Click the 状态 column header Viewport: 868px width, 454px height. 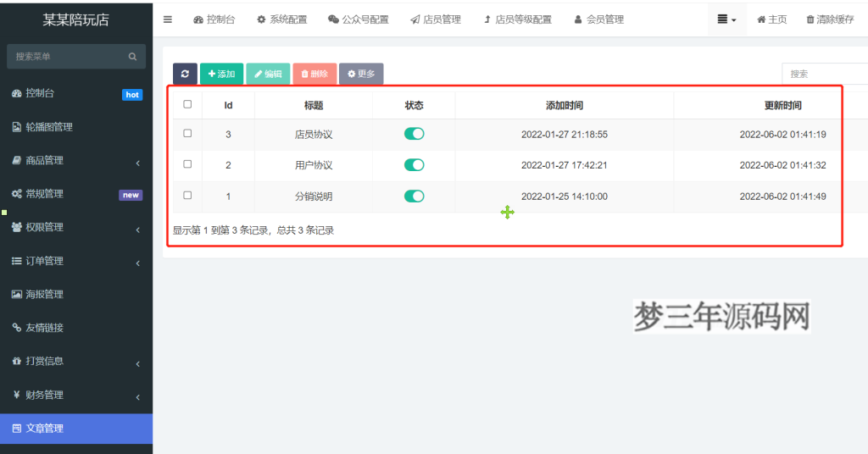pyautogui.click(x=414, y=105)
